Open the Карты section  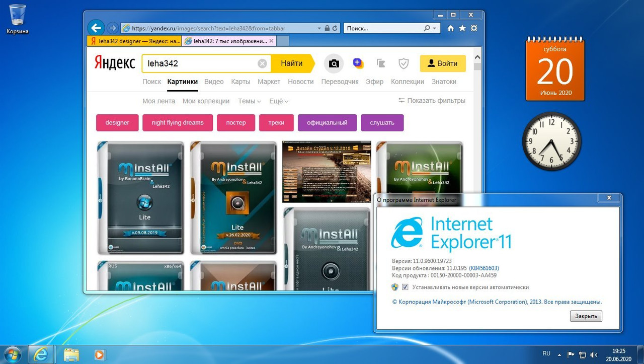(240, 82)
